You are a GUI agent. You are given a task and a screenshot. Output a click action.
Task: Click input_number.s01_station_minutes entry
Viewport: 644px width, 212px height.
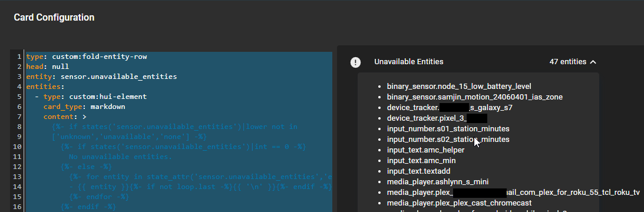tap(448, 128)
